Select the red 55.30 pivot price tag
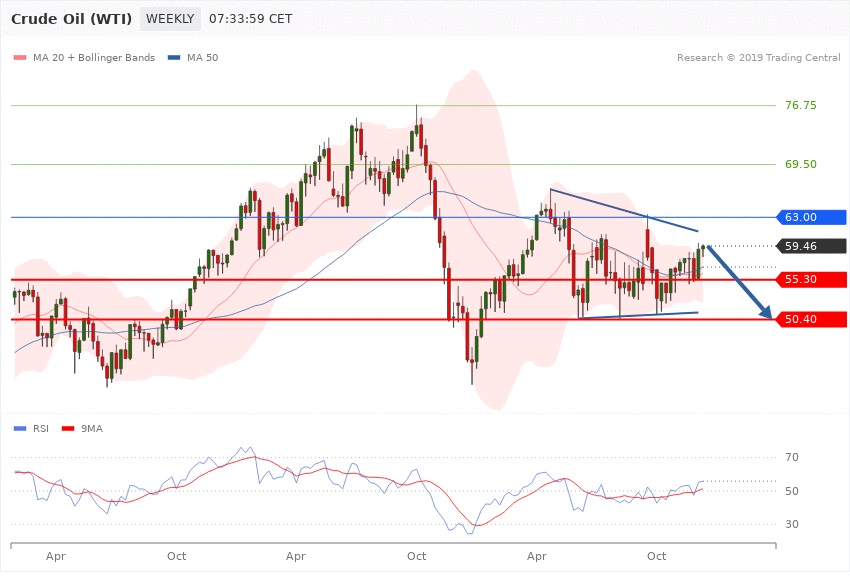The width and height of the screenshot is (850, 576). point(813,280)
